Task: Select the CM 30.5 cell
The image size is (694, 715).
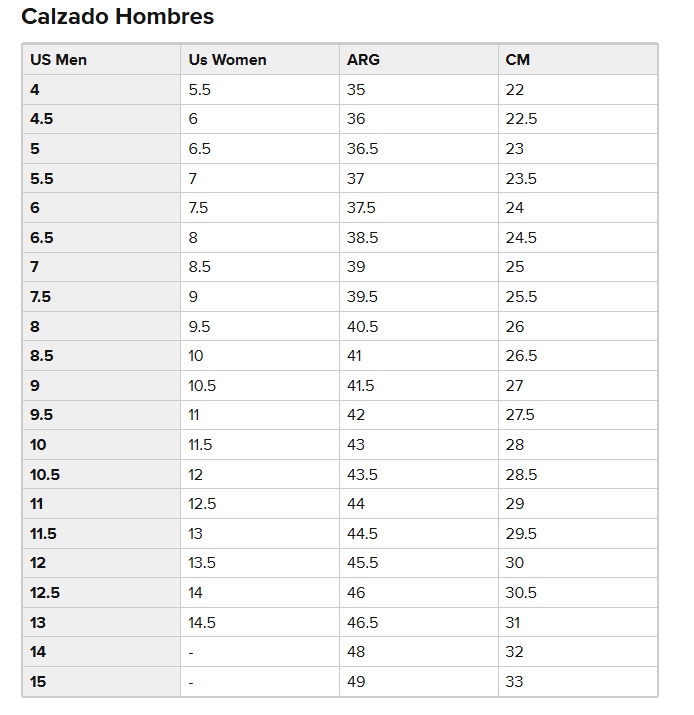Action: pos(578,593)
